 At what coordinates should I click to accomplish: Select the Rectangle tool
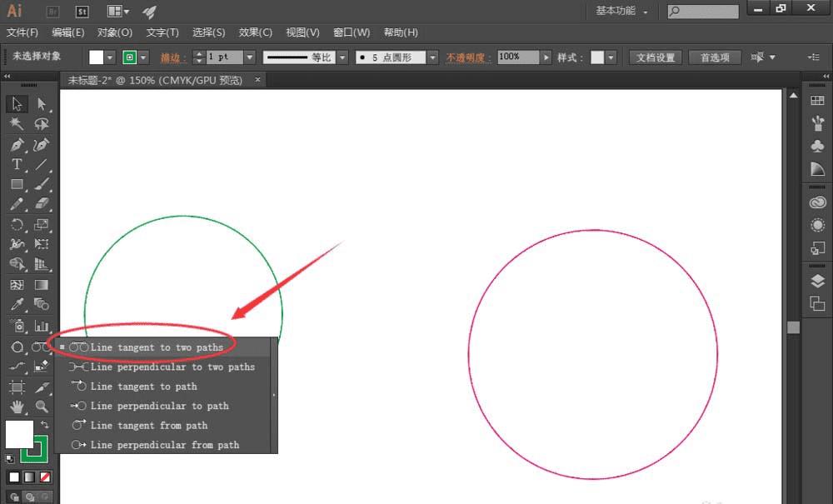(x=17, y=184)
